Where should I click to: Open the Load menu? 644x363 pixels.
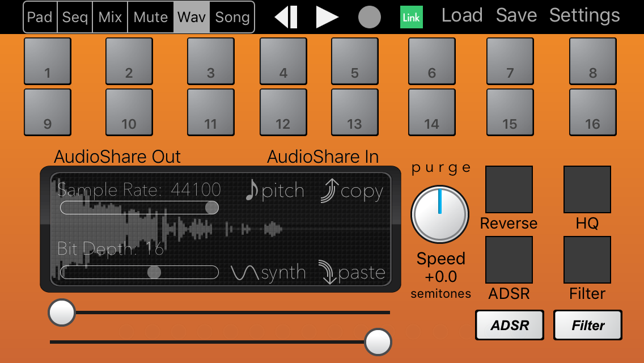(x=462, y=15)
